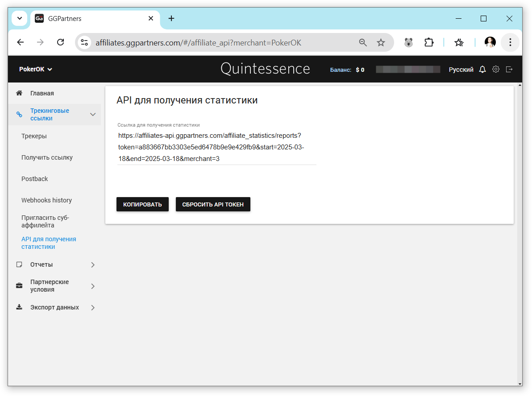The image size is (532, 396).
Task: Open the PokerOK merchant dropdown
Action: point(36,69)
